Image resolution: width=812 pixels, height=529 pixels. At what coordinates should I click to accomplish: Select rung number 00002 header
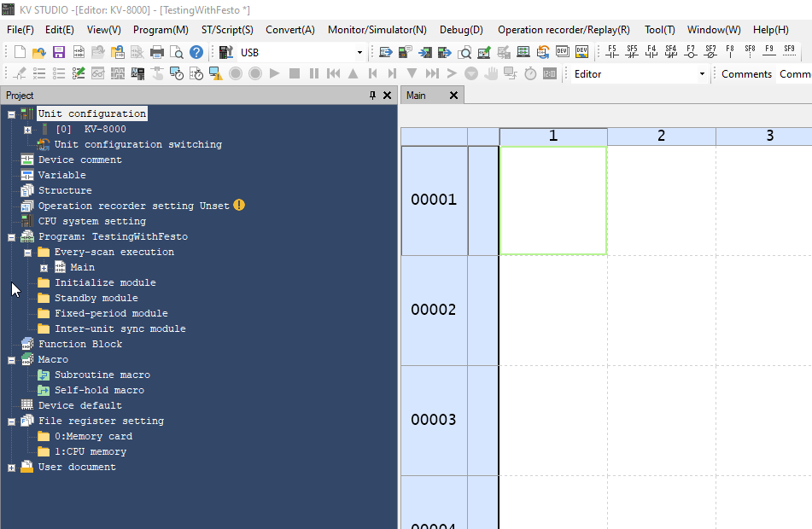tap(434, 310)
